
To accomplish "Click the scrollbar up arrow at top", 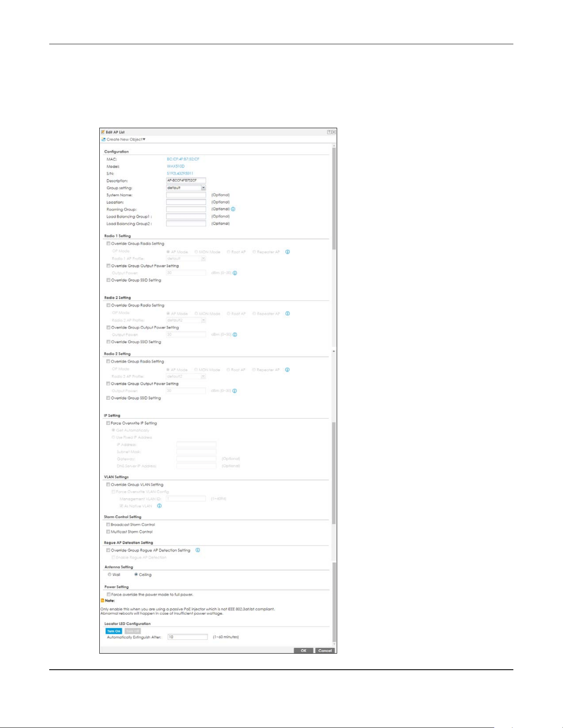I will [334, 146].
